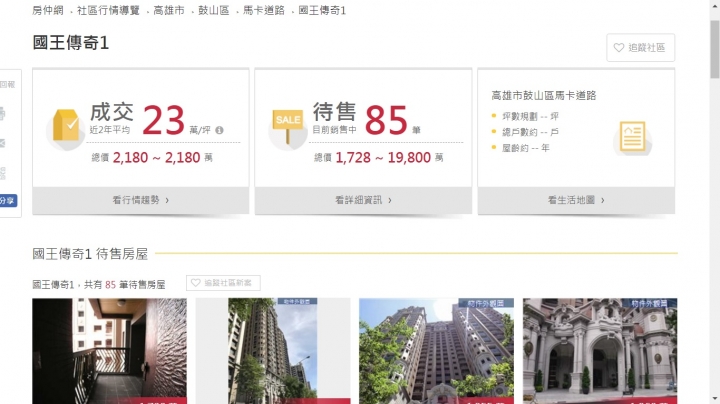The width and height of the screenshot is (720, 404).
Task: Click the yellow house 成交 icon
Action: click(66, 125)
